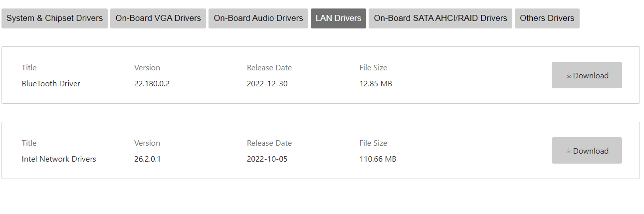Screen dimensions: 644x214
Task: Click the down-arrow icon in Intel Network Download button
Action: 569,151
